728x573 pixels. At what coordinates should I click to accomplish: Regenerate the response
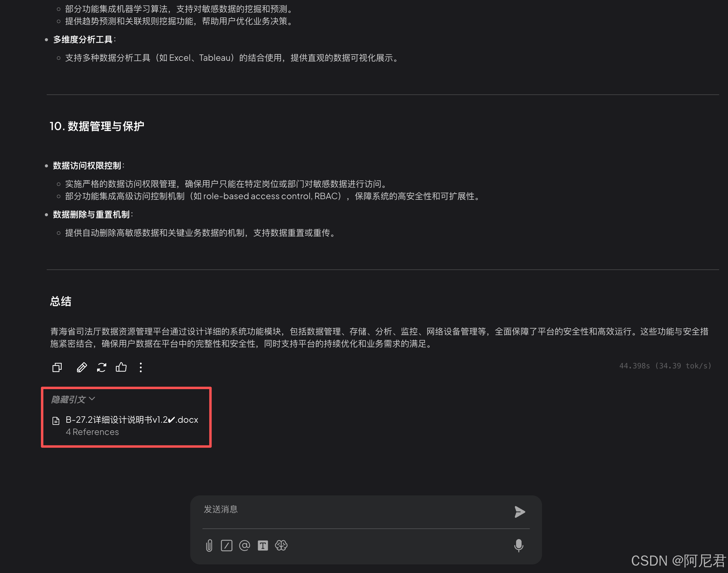pos(101,367)
